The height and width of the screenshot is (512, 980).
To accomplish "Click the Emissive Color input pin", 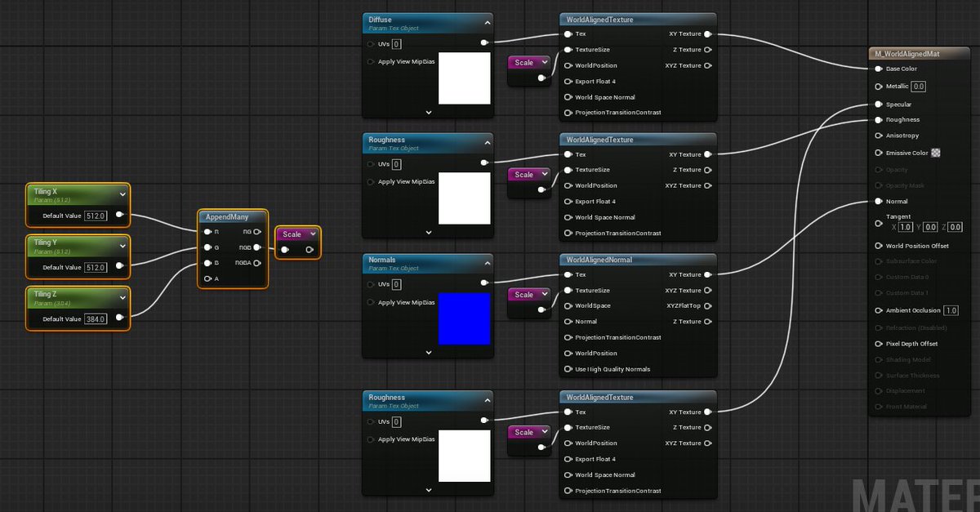I will click(x=879, y=153).
